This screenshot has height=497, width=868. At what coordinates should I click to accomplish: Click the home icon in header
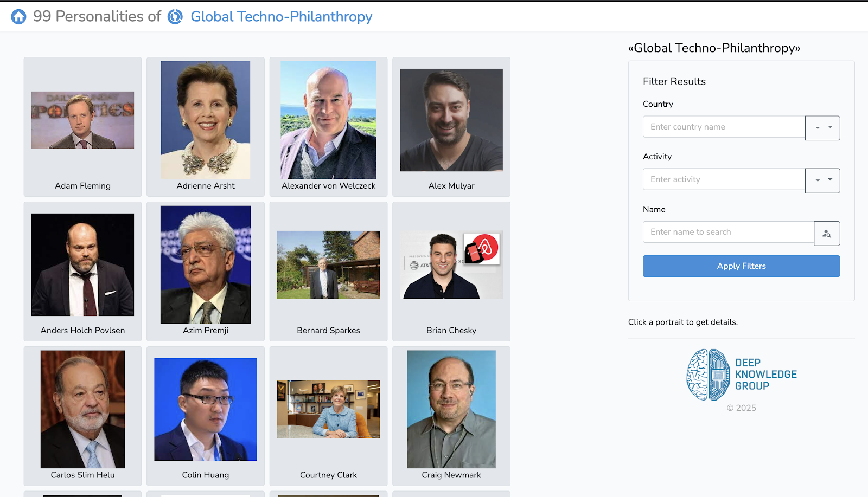pyautogui.click(x=18, y=17)
